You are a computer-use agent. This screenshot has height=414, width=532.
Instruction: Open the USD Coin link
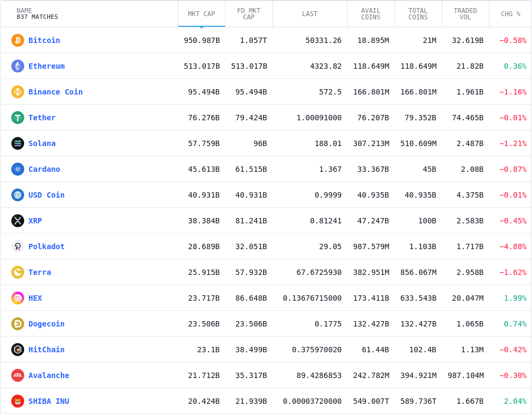coord(46,195)
